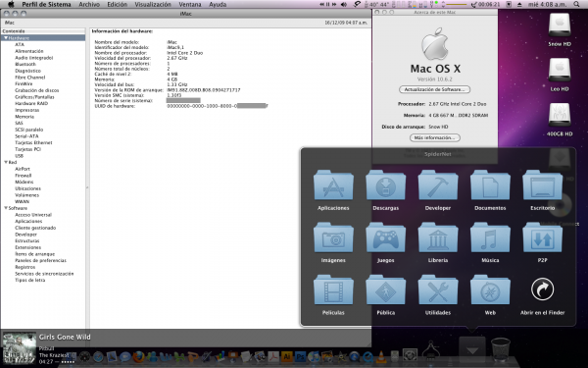Select Volúmenes under Red
Image resolution: width=588 pixels, height=368 pixels.
coord(26,195)
